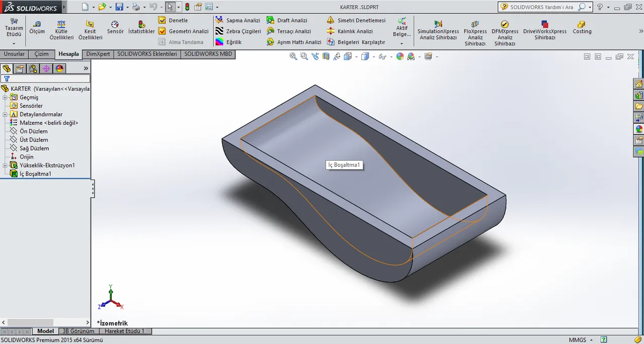Expand the Detaylandırmalar tree node

coord(5,114)
